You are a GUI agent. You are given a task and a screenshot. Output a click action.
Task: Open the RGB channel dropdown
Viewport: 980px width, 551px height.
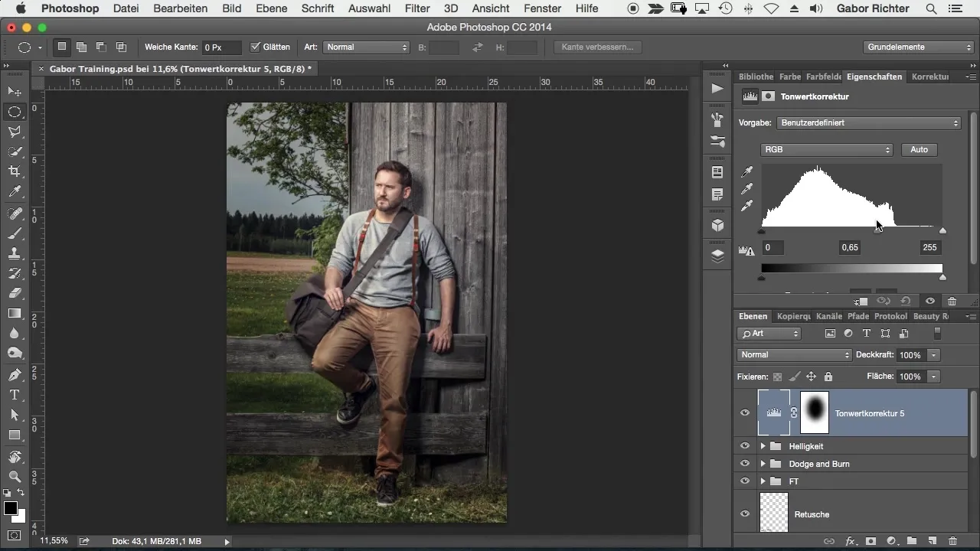[827, 150]
